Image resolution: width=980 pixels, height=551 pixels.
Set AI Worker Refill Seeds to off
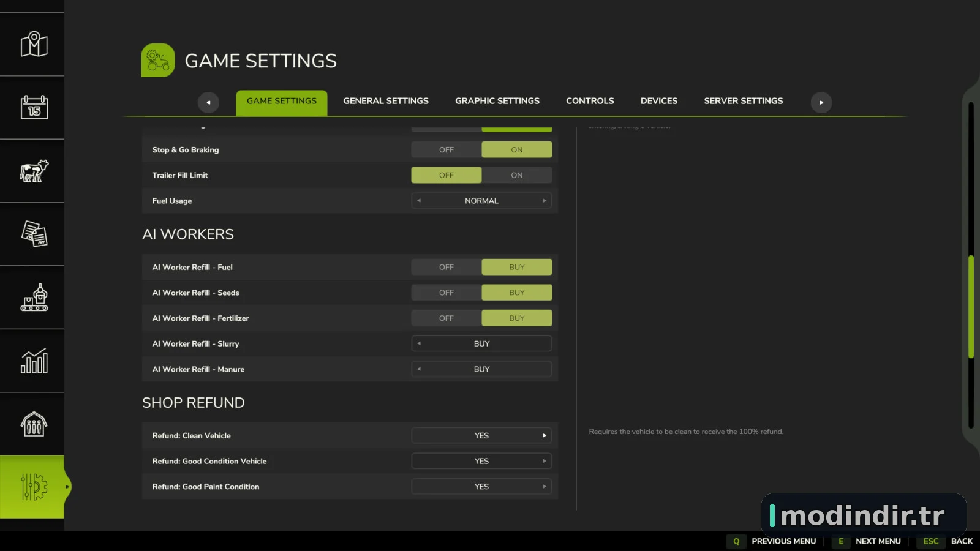[x=447, y=293]
